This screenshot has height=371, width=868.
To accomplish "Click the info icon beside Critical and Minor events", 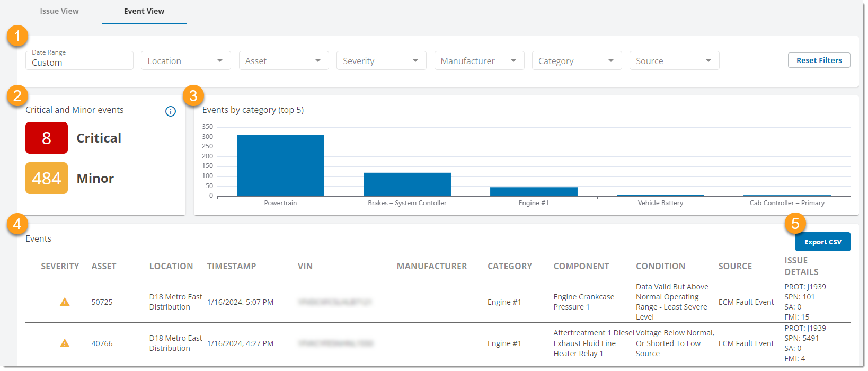I will pos(170,111).
